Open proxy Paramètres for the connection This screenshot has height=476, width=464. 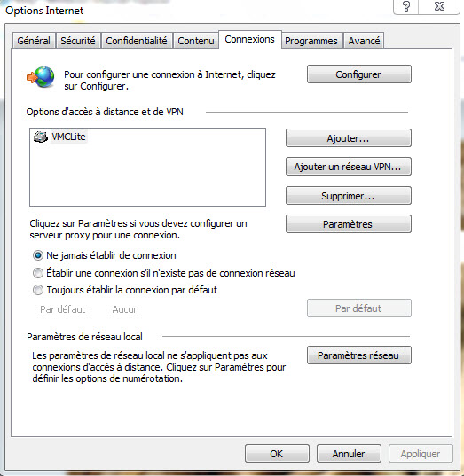(349, 224)
